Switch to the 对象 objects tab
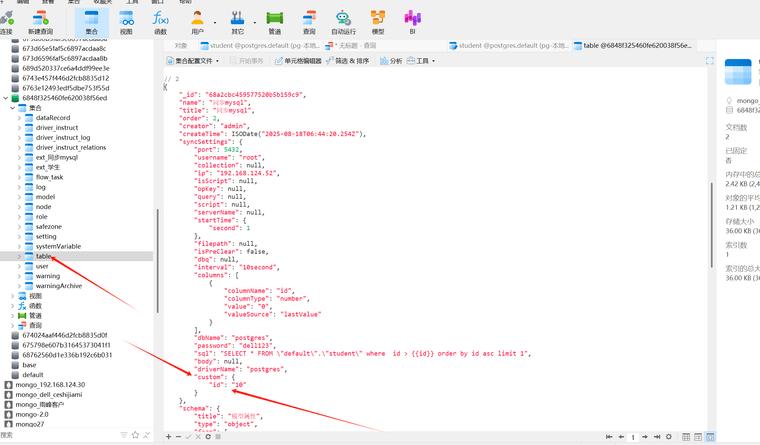Image resolution: width=760 pixels, height=445 pixels. [x=181, y=46]
